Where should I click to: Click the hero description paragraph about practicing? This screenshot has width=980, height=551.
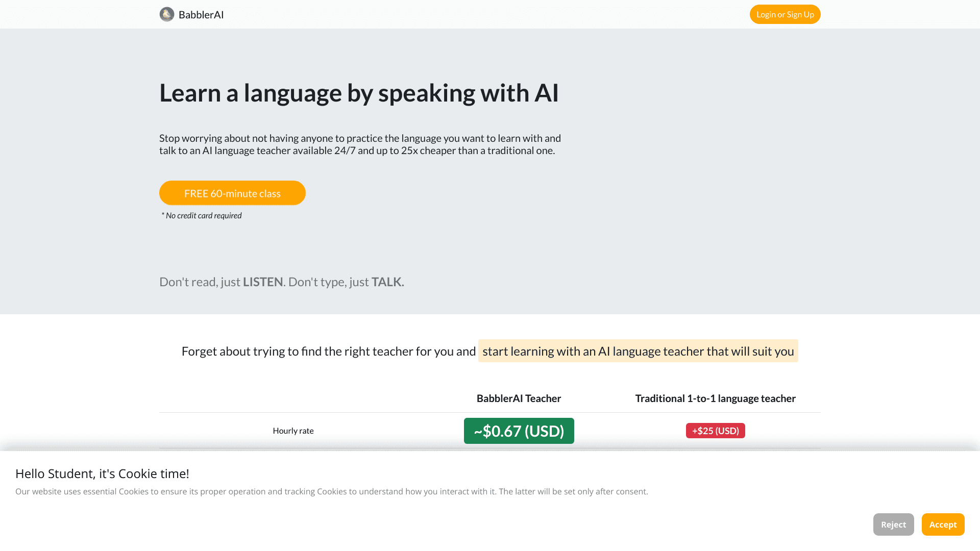point(359,144)
